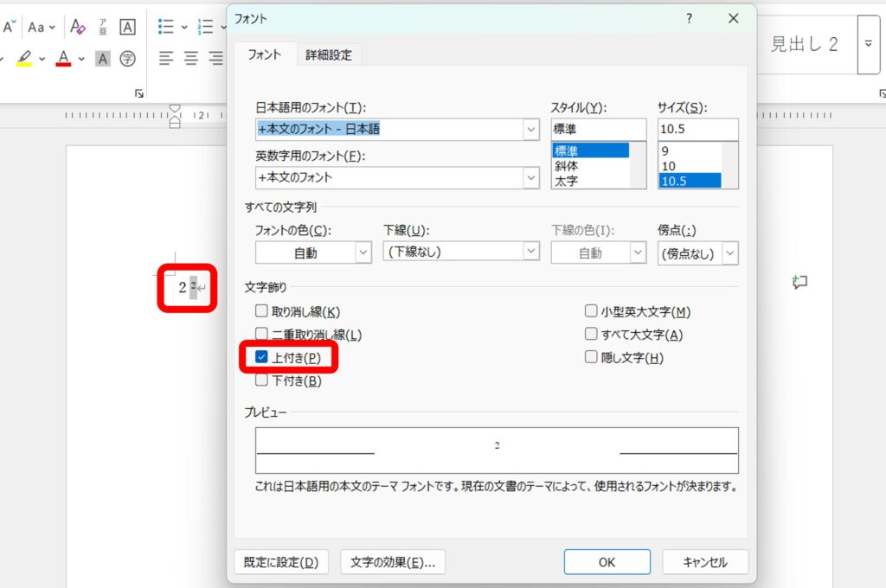886x588 pixels.
Task: Clear all formatting with the 書式のクリア icon
Action: coord(77,27)
